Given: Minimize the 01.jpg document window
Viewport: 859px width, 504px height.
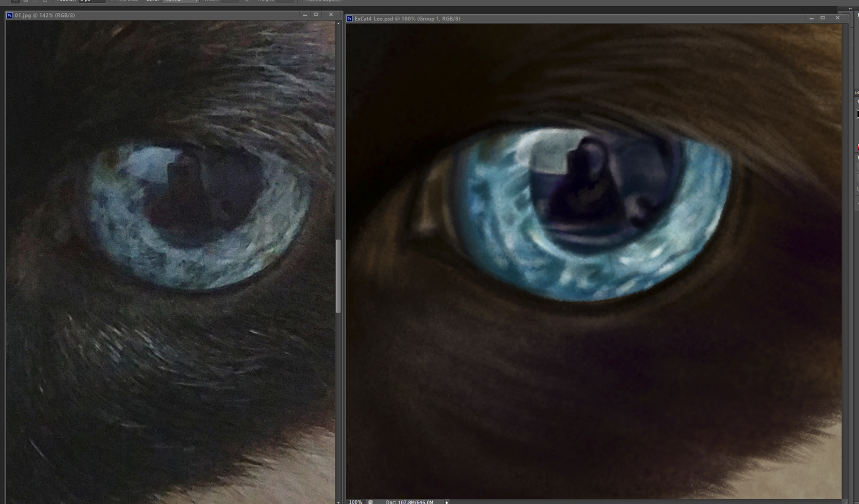Looking at the screenshot, I should point(305,15).
